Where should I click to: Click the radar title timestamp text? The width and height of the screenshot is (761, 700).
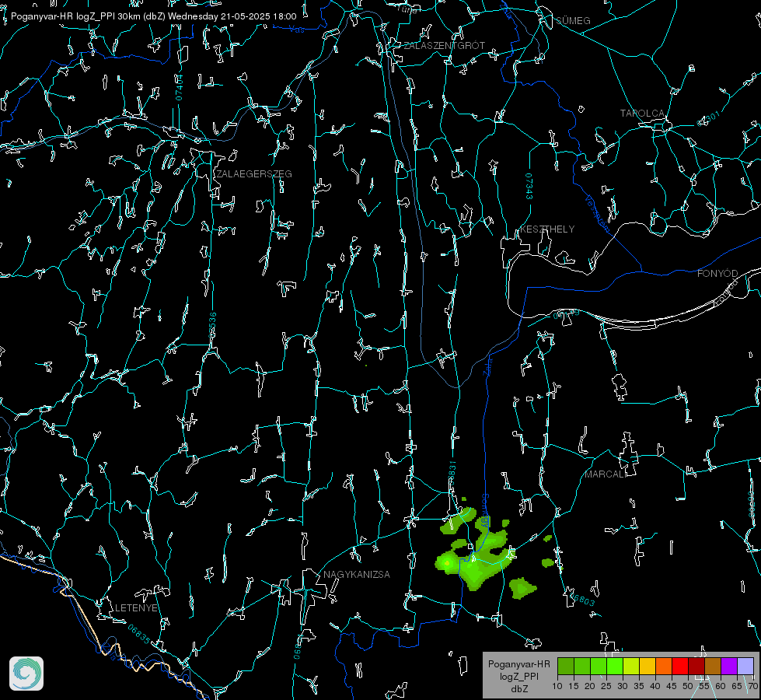pyautogui.click(x=153, y=16)
